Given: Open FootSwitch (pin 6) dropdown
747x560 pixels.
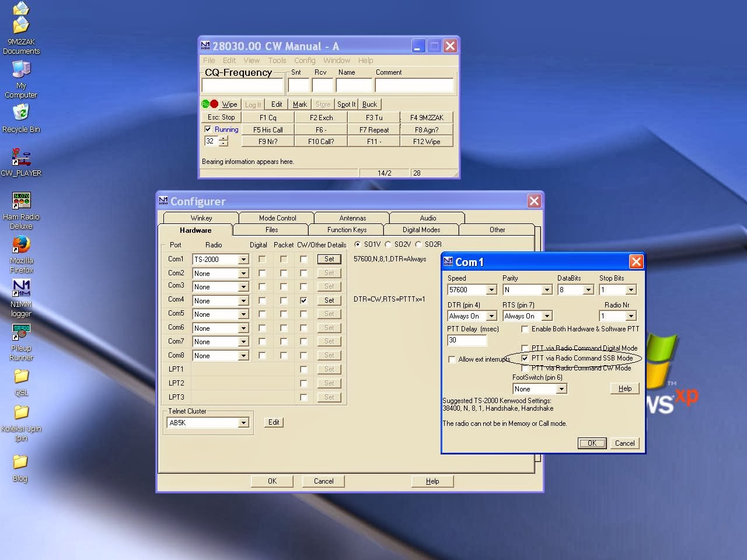Looking at the screenshot, I should (x=562, y=389).
